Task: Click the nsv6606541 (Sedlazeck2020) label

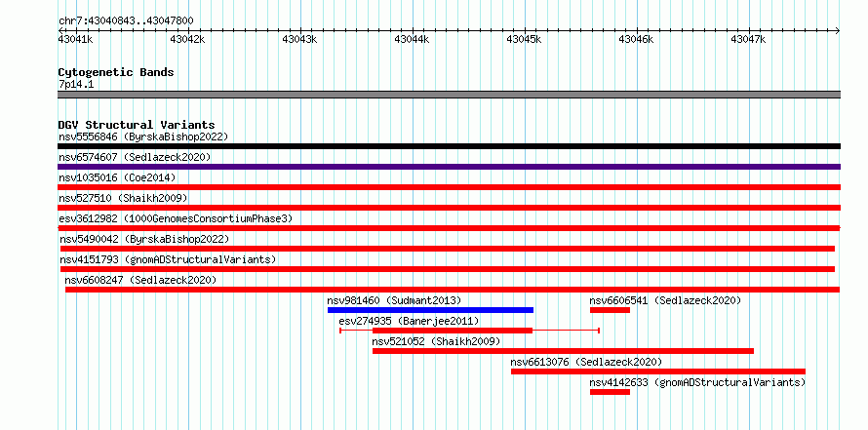Action: click(665, 300)
